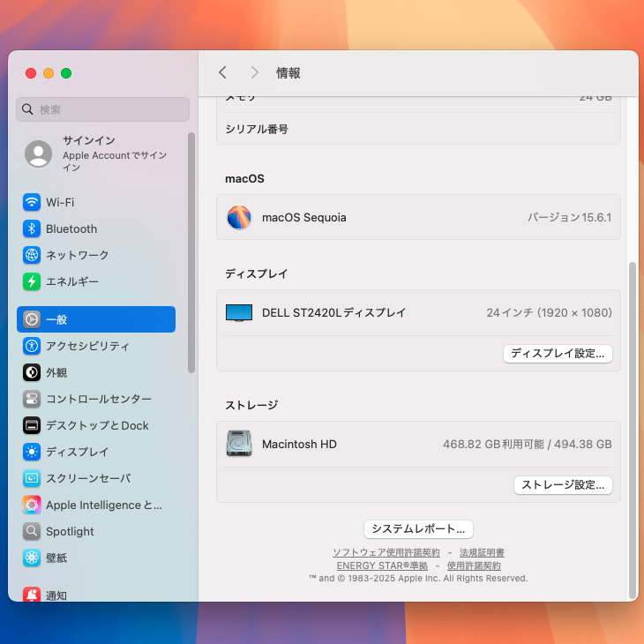Click the yellow minimize window button
The image size is (644, 644).
tap(49, 73)
